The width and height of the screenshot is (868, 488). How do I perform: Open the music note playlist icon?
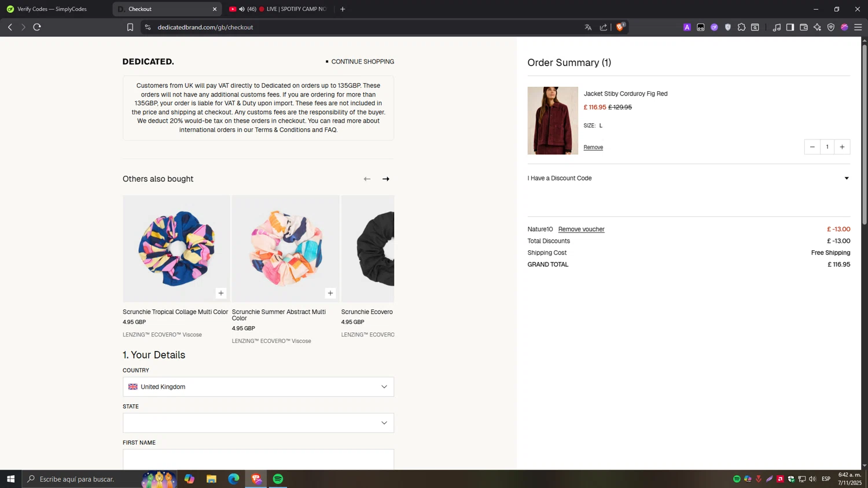[777, 27]
